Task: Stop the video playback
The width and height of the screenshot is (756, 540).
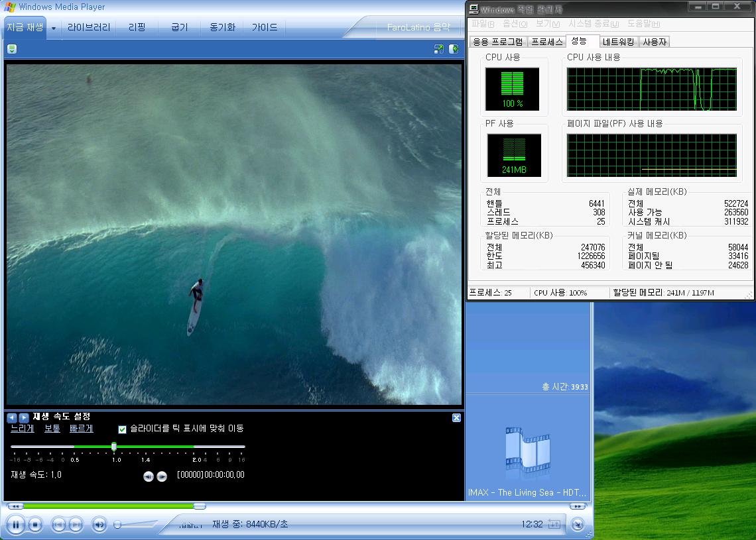Action: (x=35, y=525)
